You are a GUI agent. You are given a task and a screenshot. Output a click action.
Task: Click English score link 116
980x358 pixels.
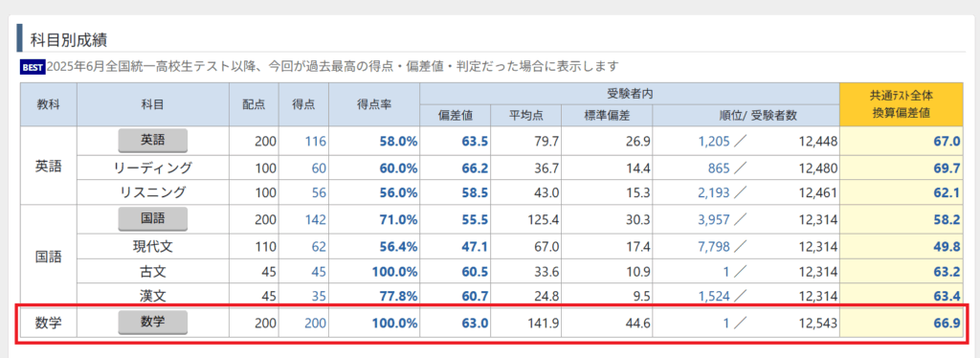(x=316, y=142)
